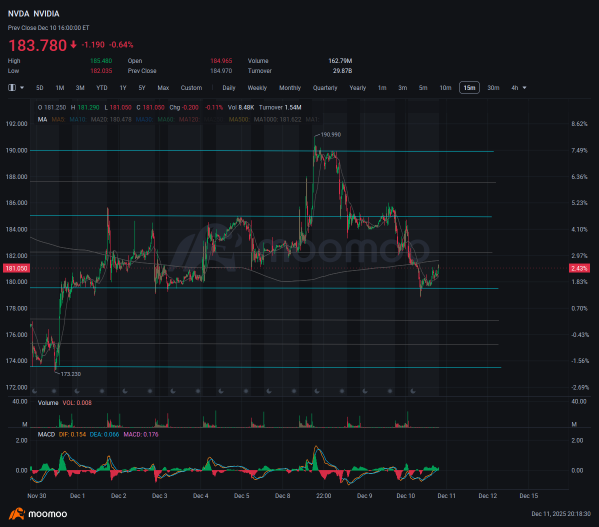The image size is (599, 527).
Task: Click the Prev Close value 184.970
Action: coord(221,71)
